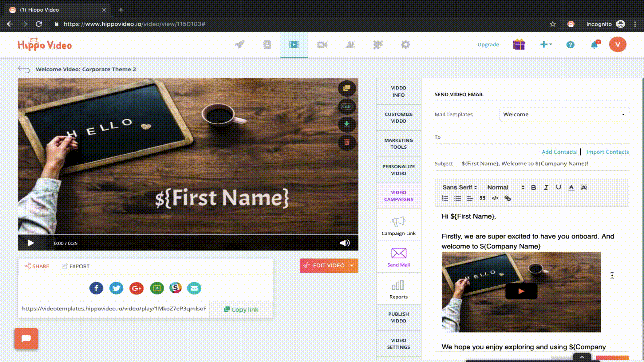644x362 pixels.
Task: Open the notifications bell
Action: coord(595,45)
